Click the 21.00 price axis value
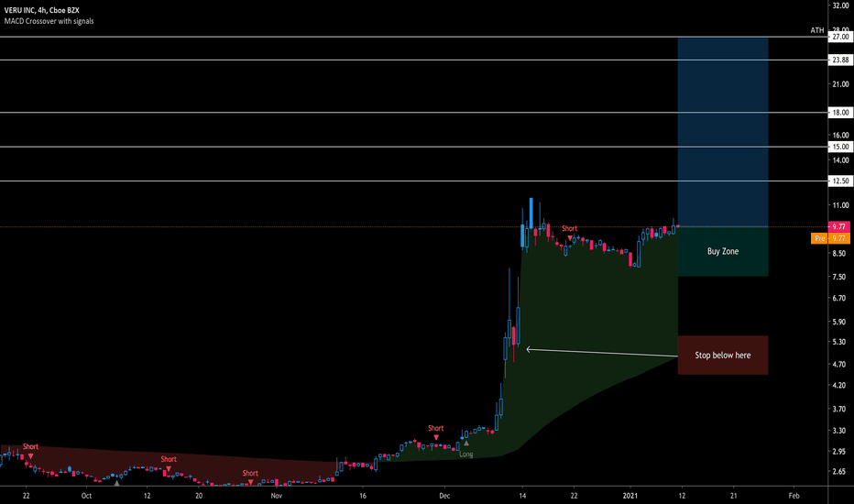This screenshot has height=504, width=854. pyautogui.click(x=840, y=84)
